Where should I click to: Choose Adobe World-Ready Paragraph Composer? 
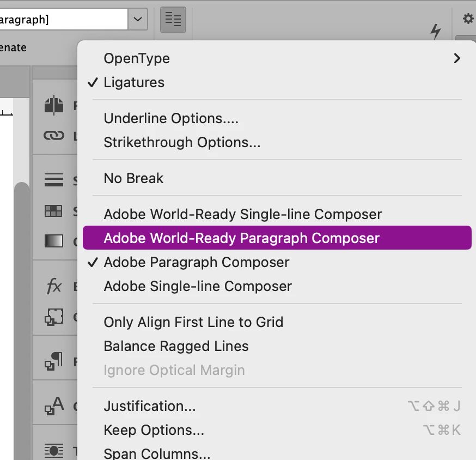(x=277, y=238)
